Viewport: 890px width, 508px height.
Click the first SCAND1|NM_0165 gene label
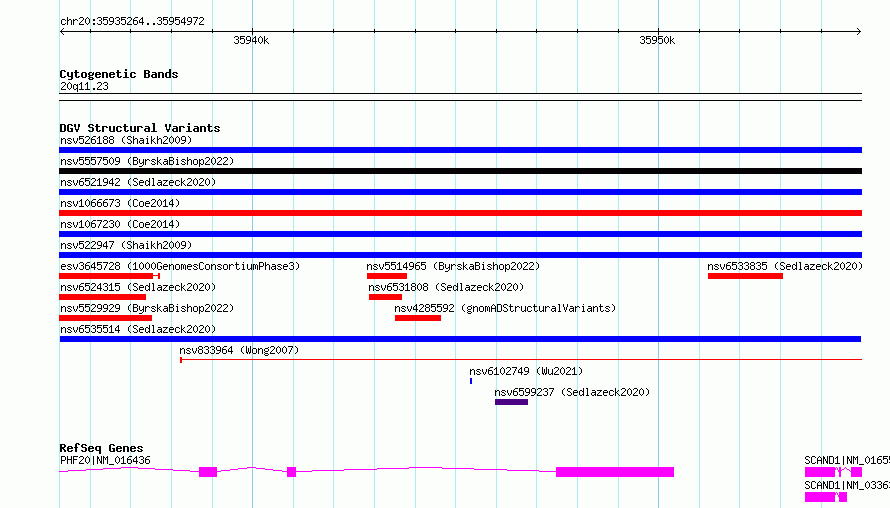[847, 460]
